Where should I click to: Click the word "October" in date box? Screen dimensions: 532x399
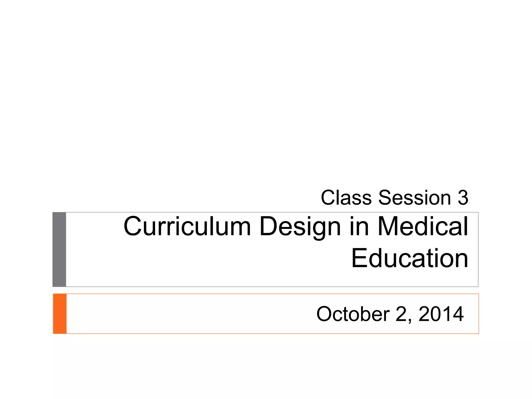[x=353, y=314]
